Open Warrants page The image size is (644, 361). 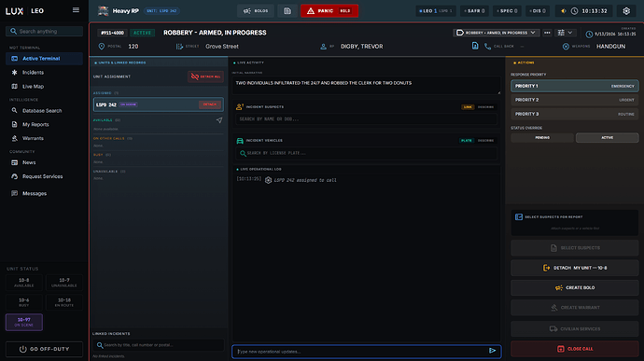coord(45,138)
